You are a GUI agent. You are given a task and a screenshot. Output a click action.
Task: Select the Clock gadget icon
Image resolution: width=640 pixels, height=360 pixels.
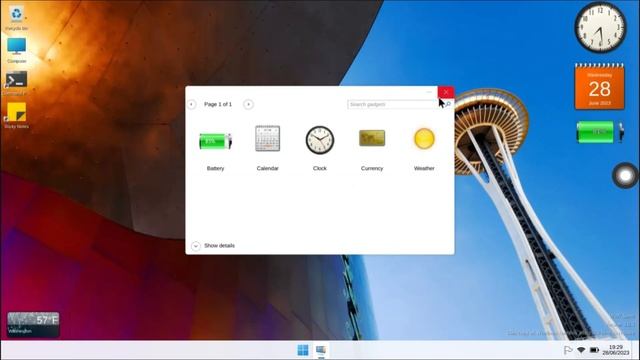point(320,140)
